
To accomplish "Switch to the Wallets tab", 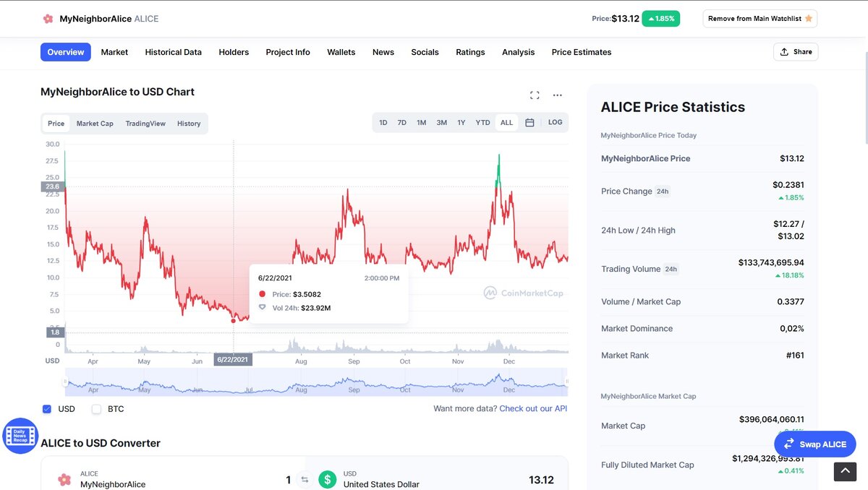I will (341, 52).
